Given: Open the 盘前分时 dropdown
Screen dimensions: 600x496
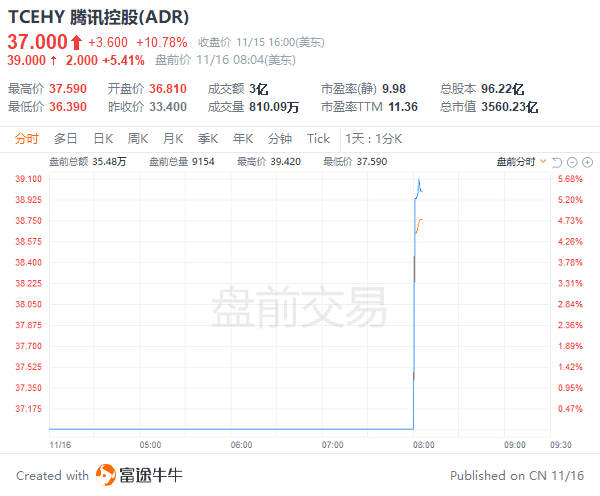Looking at the screenshot, I should [x=521, y=162].
